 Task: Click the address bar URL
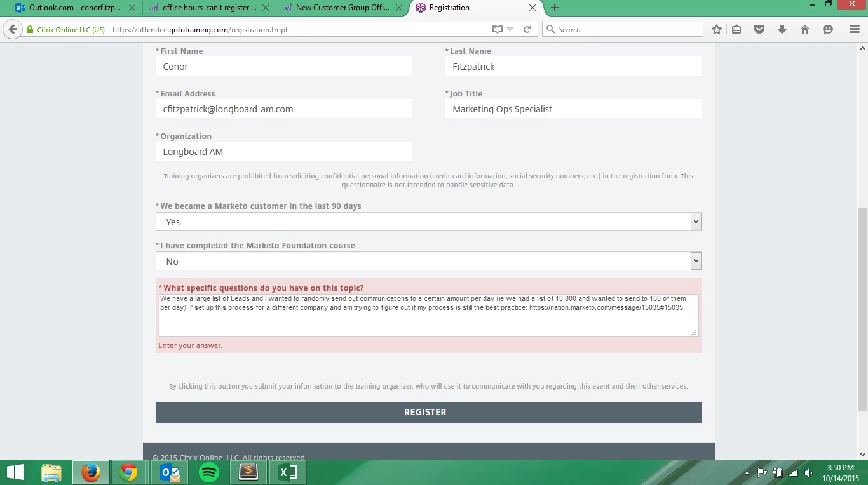click(x=200, y=29)
